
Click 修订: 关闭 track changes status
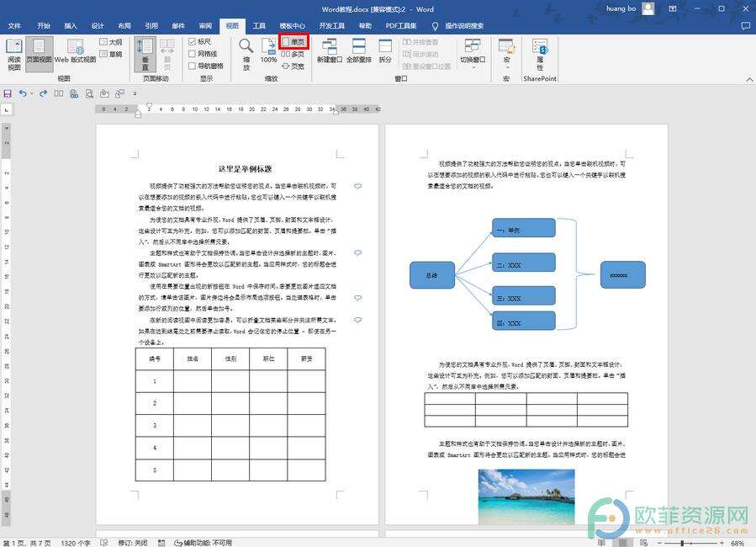coord(133,543)
